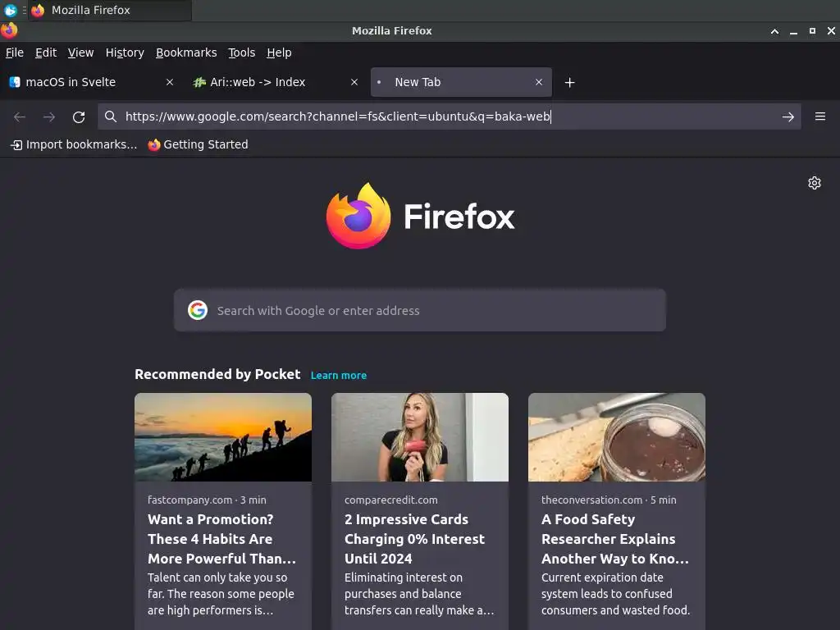Close the New Tab tab
The width and height of the screenshot is (840, 630).
point(539,82)
